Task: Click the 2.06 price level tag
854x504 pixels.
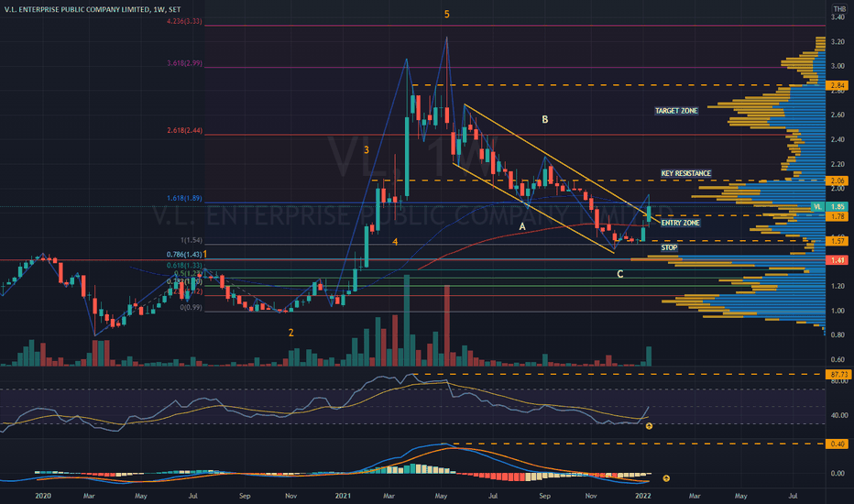Action: pos(838,181)
